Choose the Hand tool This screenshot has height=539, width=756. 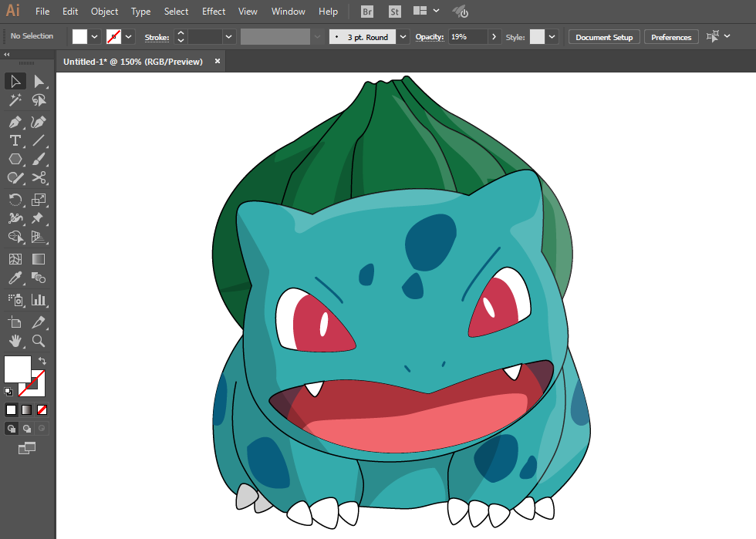(15, 341)
